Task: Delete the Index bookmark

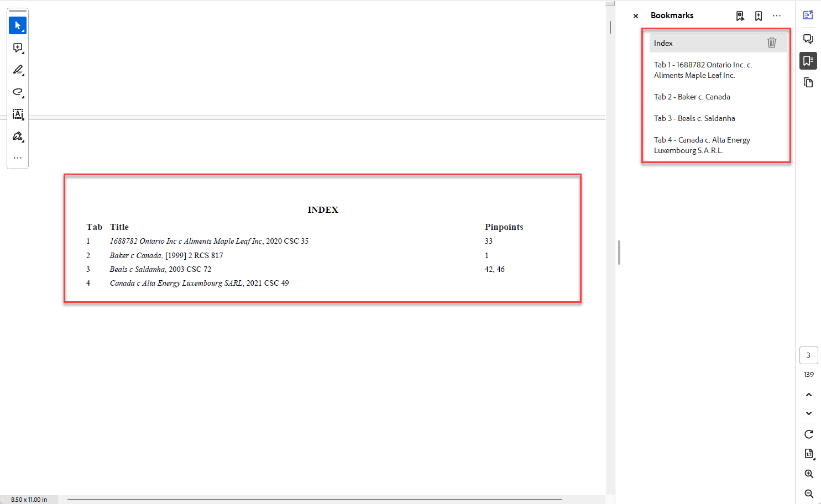Action: coord(772,43)
